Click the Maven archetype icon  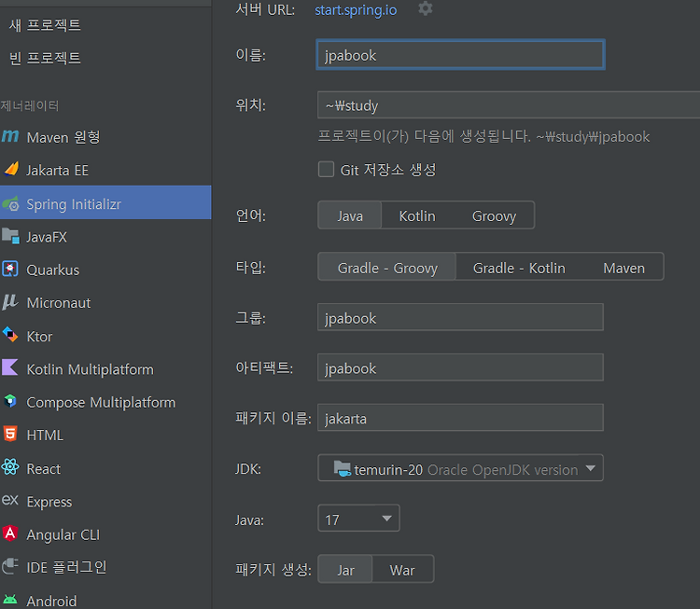point(10,136)
